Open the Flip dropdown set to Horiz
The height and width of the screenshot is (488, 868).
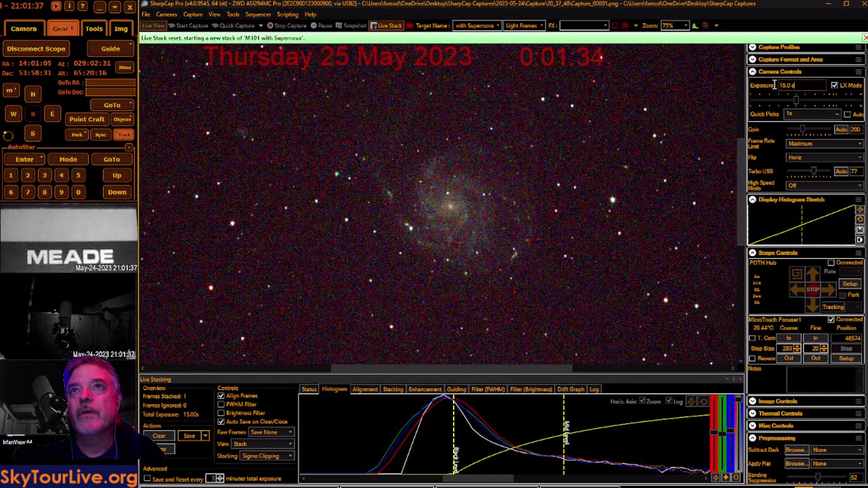click(825, 158)
